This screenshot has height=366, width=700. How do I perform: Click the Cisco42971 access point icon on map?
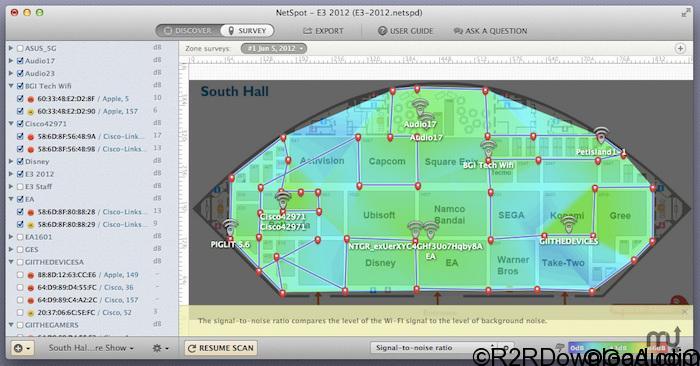pyautogui.click(x=283, y=201)
